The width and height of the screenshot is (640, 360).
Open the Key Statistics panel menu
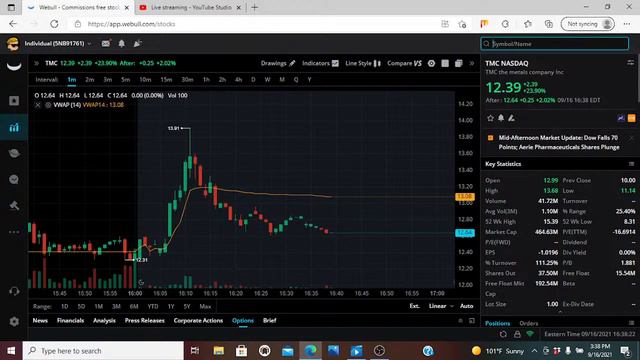pyautogui.click(x=631, y=164)
